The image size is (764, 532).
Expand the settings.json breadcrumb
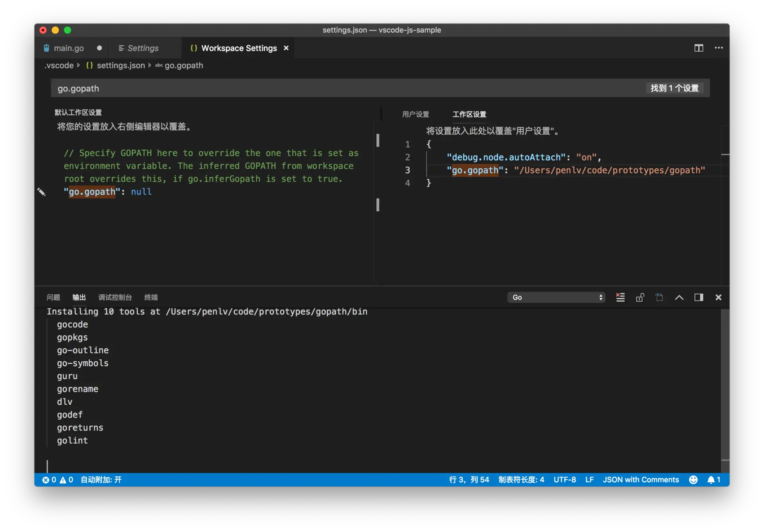(121, 65)
